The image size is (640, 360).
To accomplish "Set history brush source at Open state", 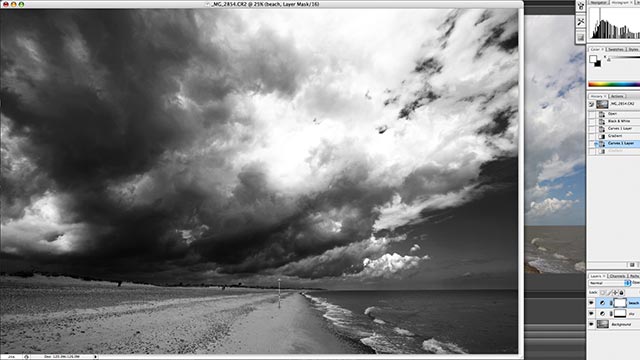I will tap(591, 114).
